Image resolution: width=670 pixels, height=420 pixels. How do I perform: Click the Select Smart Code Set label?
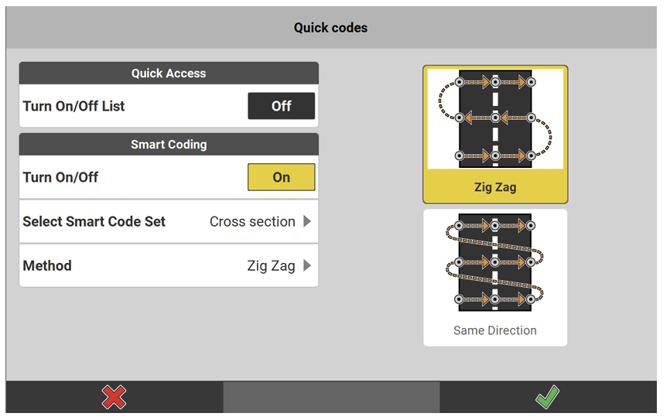coord(94,221)
